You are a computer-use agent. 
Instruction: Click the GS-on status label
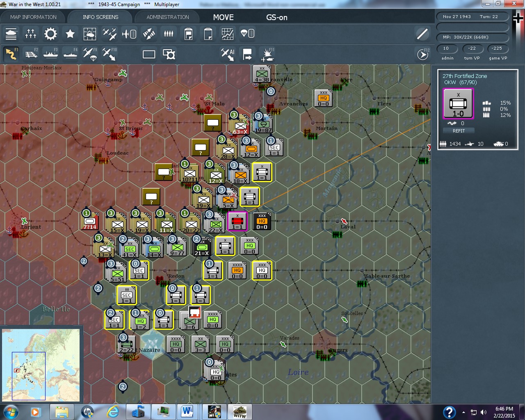(277, 17)
